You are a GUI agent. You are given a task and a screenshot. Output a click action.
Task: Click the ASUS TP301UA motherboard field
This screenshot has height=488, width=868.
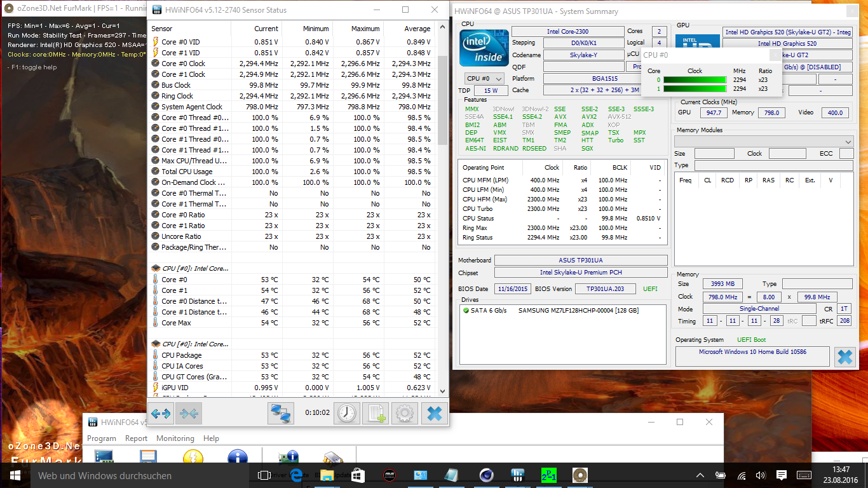tap(581, 261)
